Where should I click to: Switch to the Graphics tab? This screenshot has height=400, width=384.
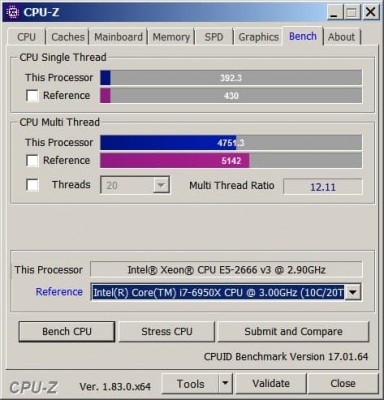coord(258,37)
